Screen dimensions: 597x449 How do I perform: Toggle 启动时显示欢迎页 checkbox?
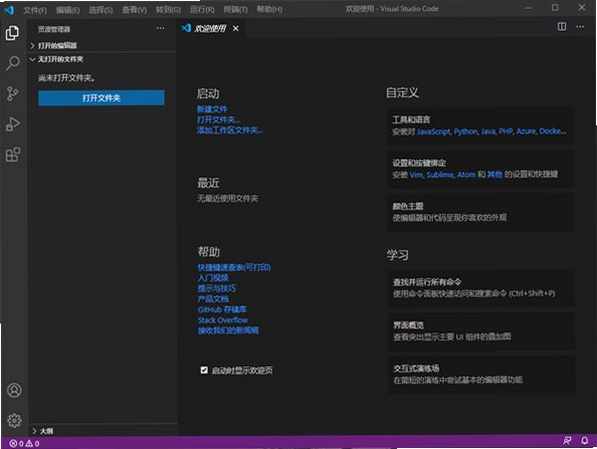click(x=204, y=370)
